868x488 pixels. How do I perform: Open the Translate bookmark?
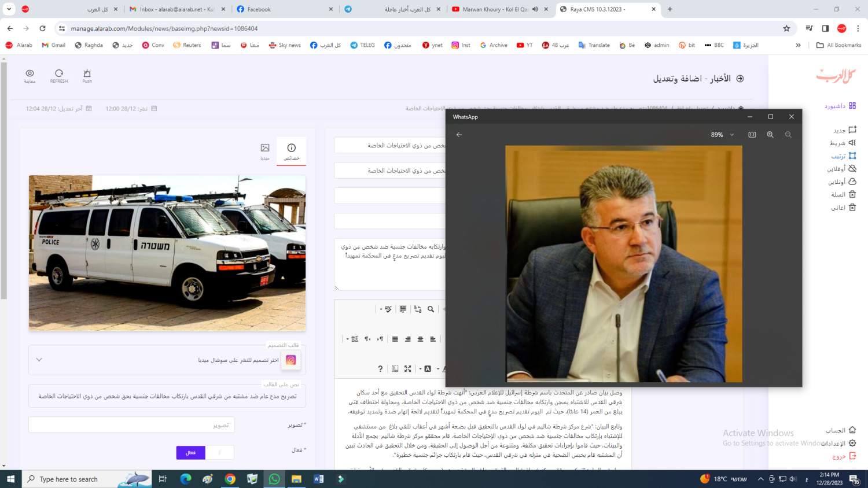coord(594,45)
